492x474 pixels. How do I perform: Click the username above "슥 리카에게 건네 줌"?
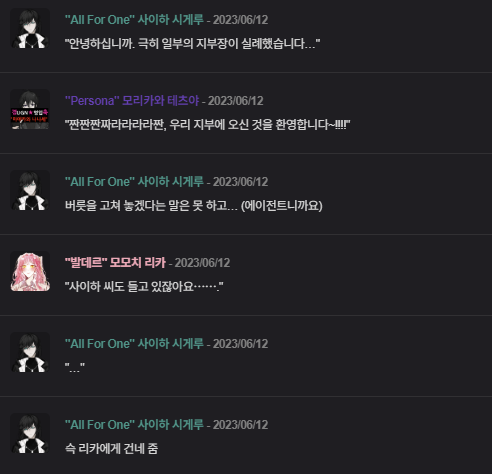click(134, 424)
